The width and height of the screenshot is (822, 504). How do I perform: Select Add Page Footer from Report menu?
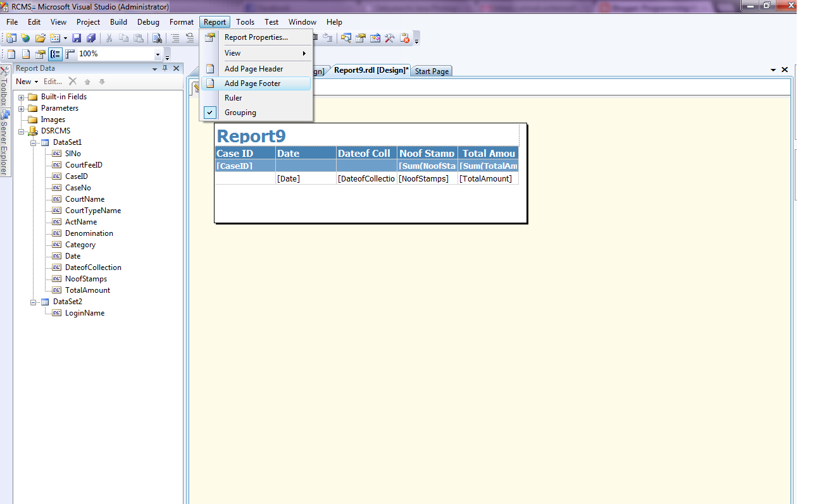pos(251,83)
